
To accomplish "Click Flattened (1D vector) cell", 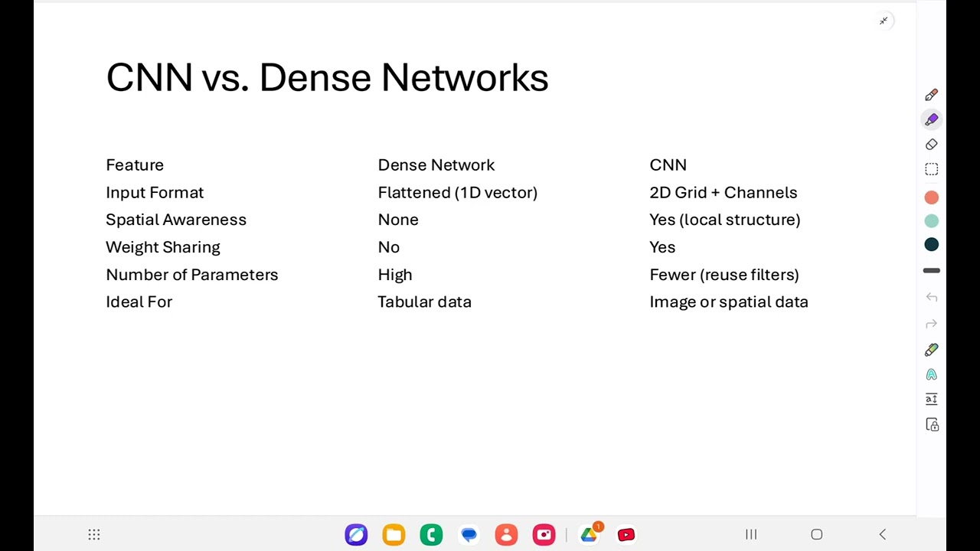I will [x=458, y=192].
